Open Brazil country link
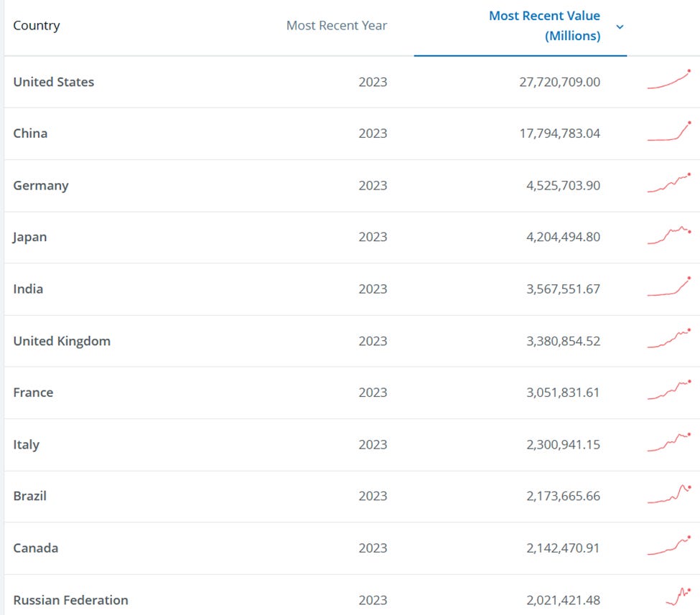The width and height of the screenshot is (700, 615). coord(30,496)
